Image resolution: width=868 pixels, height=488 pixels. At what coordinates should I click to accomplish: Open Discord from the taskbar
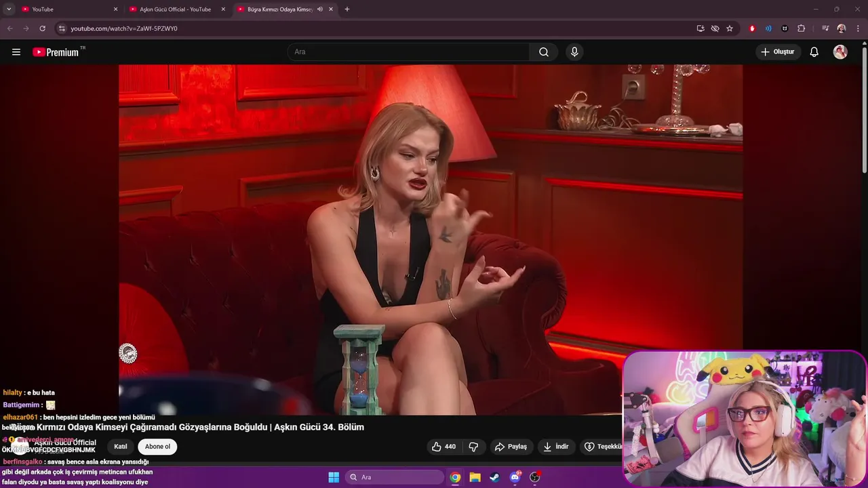click(x=515, y=477)
